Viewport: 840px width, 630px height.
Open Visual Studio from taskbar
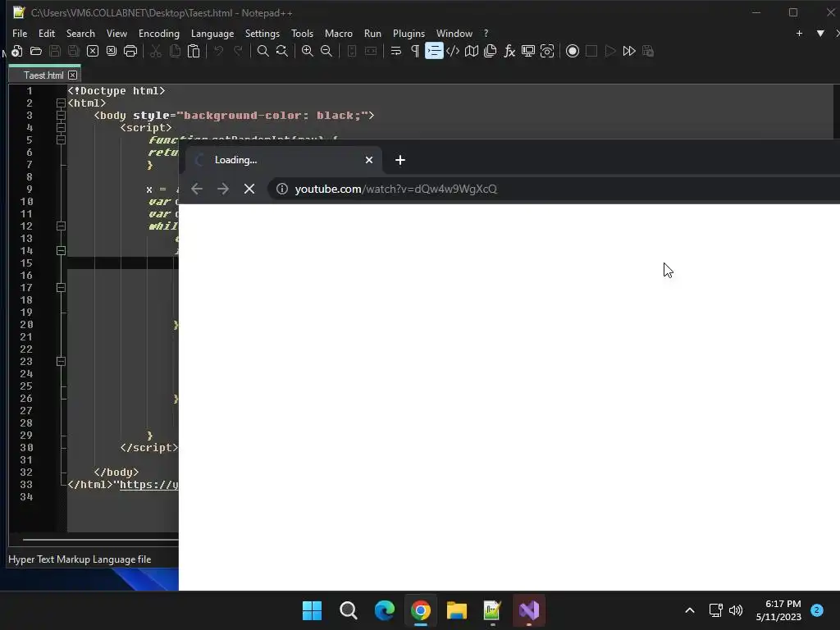(529, 610)
